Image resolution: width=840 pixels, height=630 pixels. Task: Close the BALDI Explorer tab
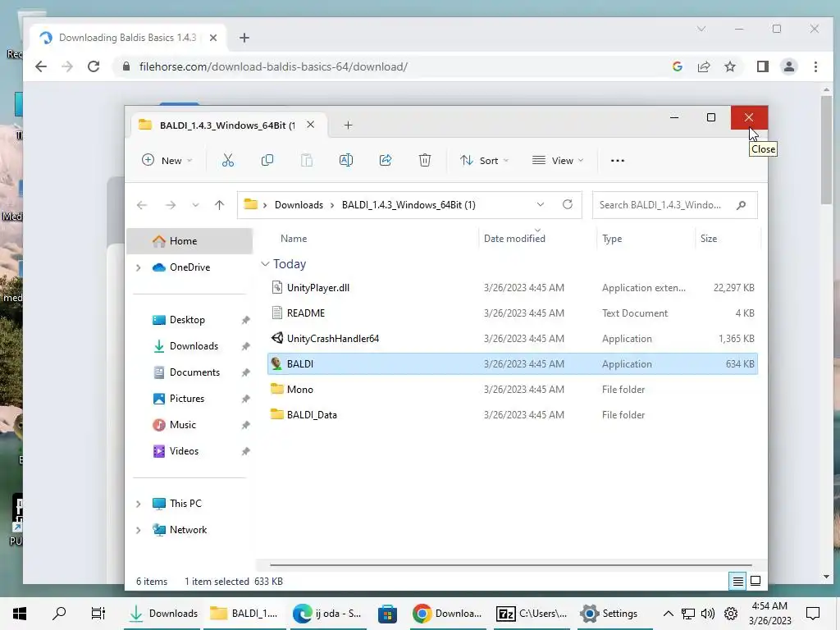310,125
